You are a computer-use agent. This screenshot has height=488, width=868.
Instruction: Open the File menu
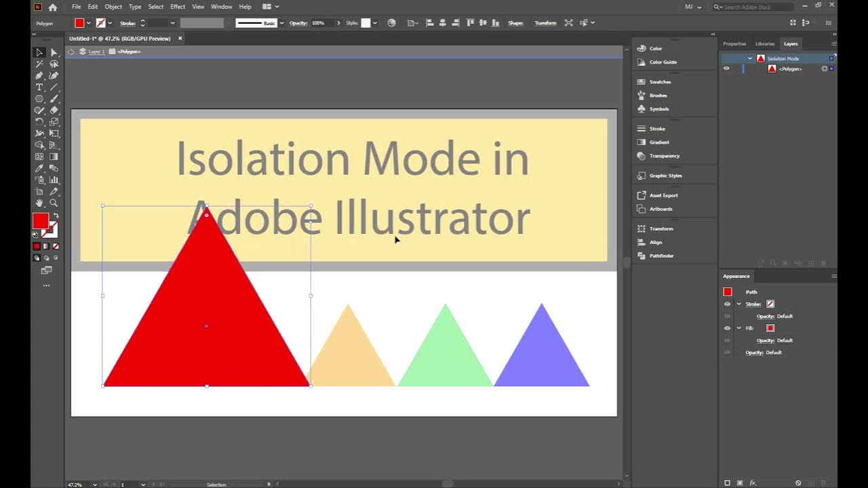[x=77, y=7]
